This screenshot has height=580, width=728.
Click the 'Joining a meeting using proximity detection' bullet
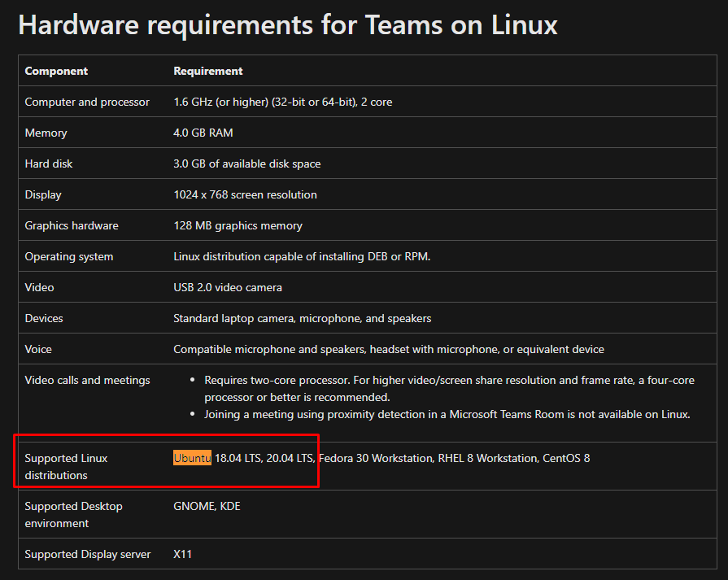(x=447, y=414)
